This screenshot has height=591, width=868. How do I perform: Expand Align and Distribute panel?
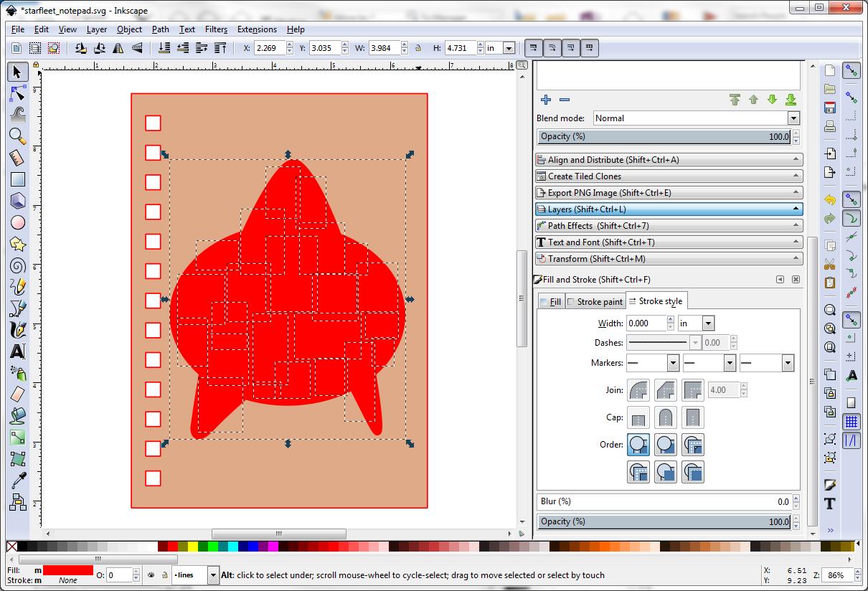coord(669,160)
